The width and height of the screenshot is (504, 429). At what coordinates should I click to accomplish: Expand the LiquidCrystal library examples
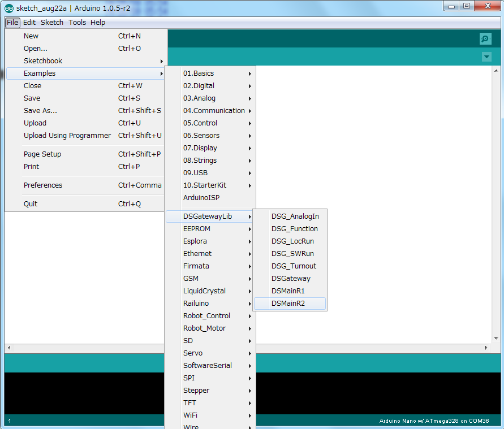(210, 291)
